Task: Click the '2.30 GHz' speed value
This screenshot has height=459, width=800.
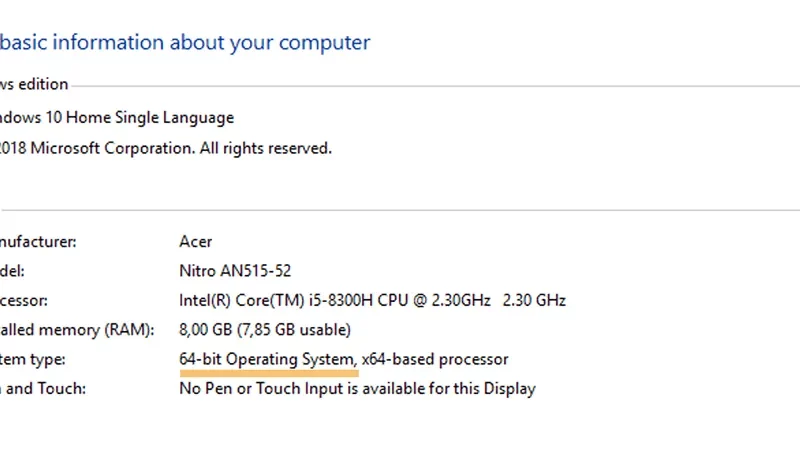Action: point(534,300)
